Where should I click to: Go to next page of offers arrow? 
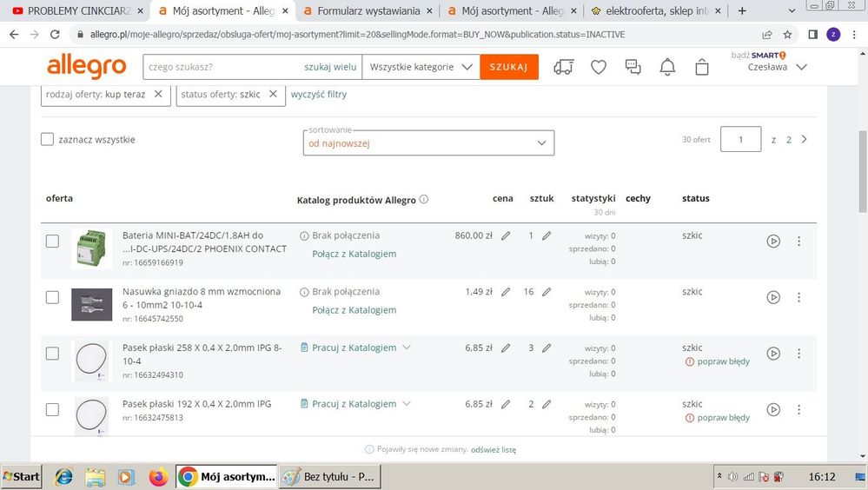(x=805, y=139)
